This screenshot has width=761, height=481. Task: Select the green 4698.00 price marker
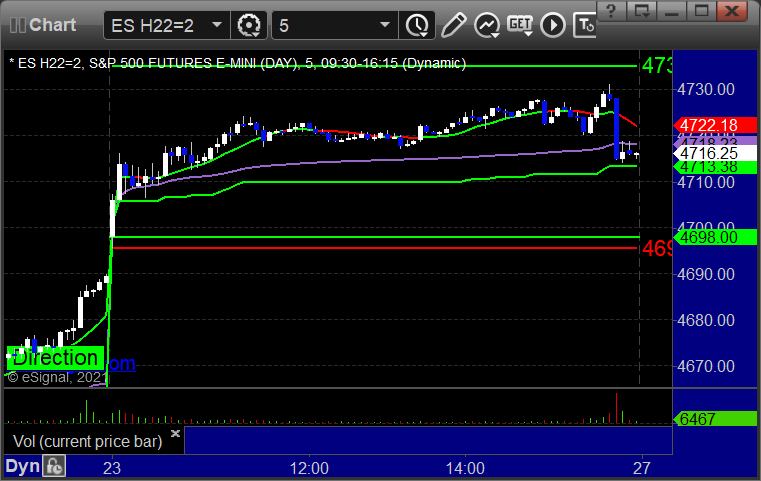(x=715, y=237)
